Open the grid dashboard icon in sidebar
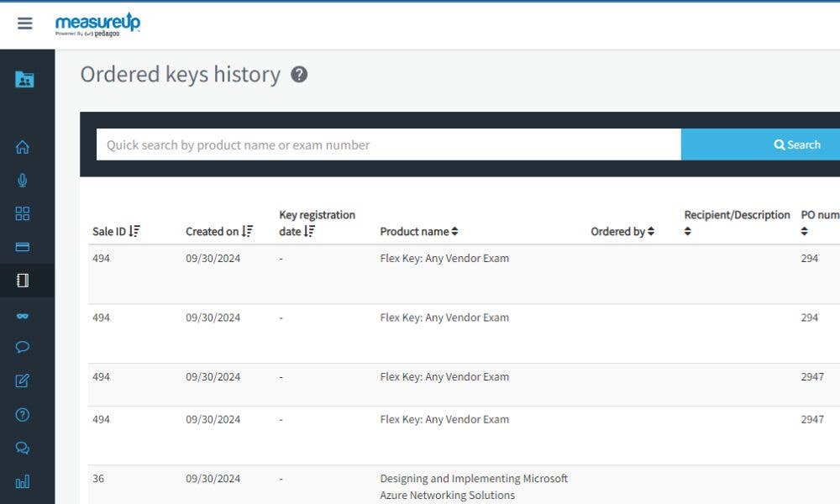840x504 pixels. 23,213
